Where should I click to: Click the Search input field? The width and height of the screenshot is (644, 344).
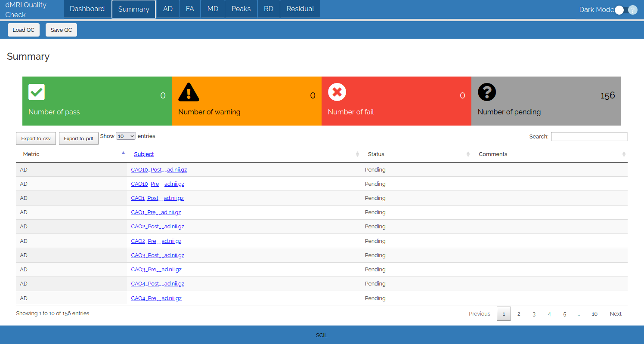589,136
